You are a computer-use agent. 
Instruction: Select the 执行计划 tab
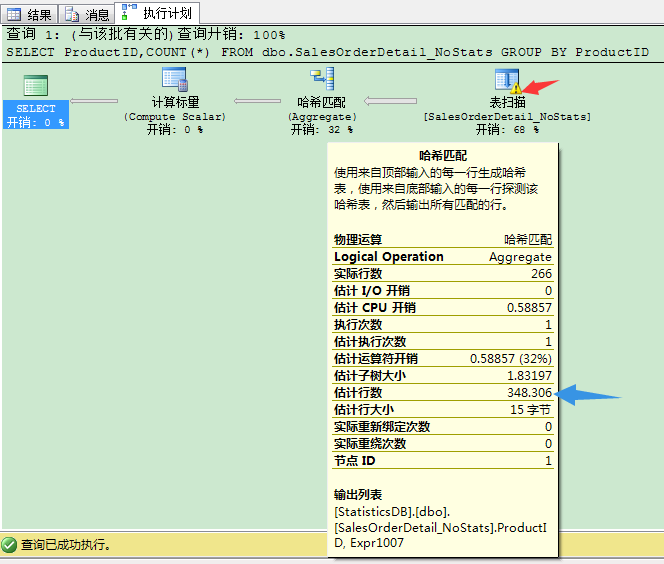point(158,13)
